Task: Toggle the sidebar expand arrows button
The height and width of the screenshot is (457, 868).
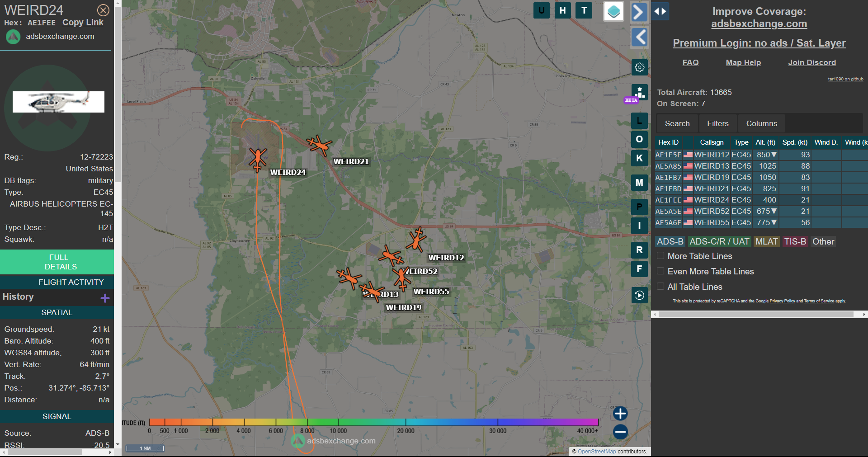Action: (660, 11)
